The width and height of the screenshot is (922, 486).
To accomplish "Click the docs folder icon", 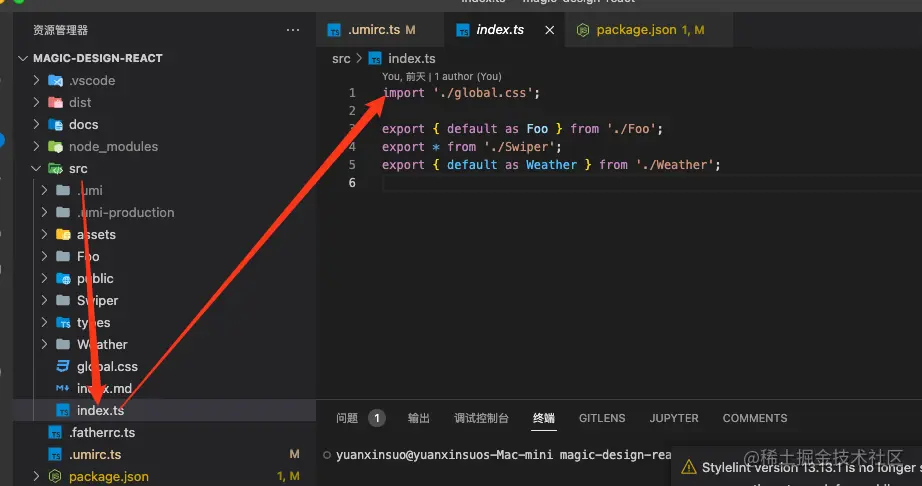I will [x=55, y=125].
